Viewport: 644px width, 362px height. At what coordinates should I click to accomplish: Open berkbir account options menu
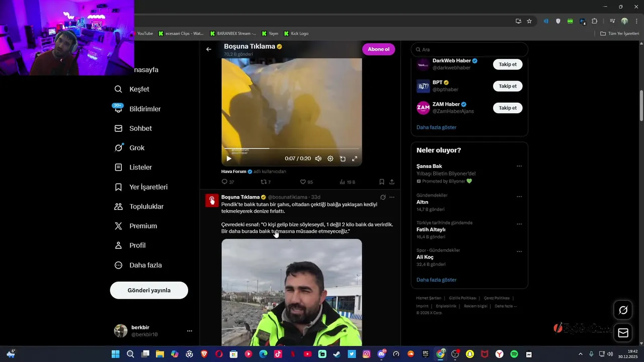(x=190, y=331)
